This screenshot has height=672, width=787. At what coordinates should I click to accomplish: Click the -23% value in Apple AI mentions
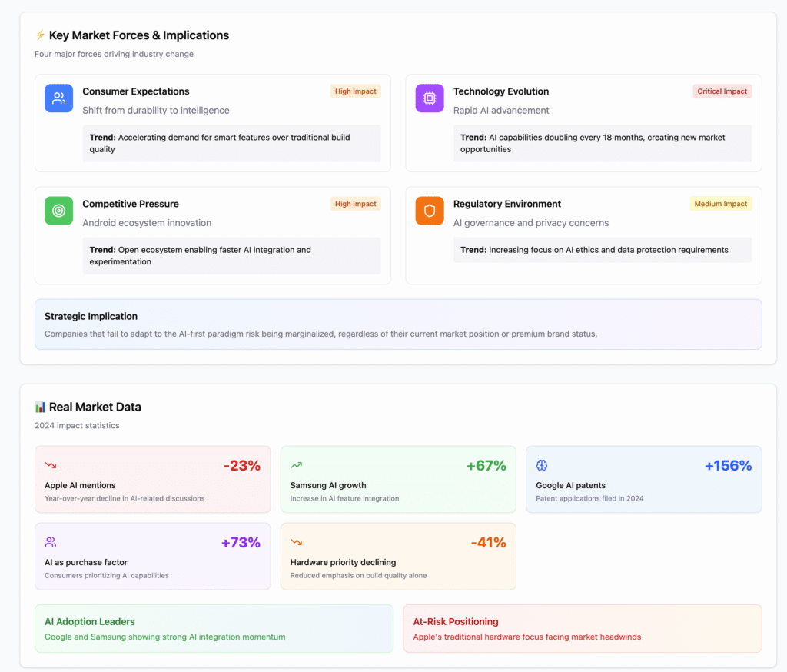[242, 466]
